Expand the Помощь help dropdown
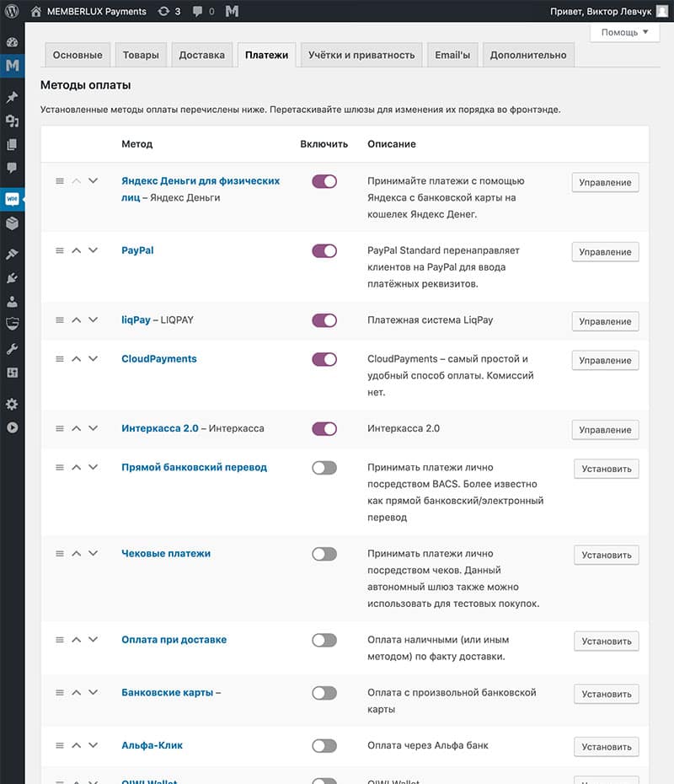 click(624, 32)
